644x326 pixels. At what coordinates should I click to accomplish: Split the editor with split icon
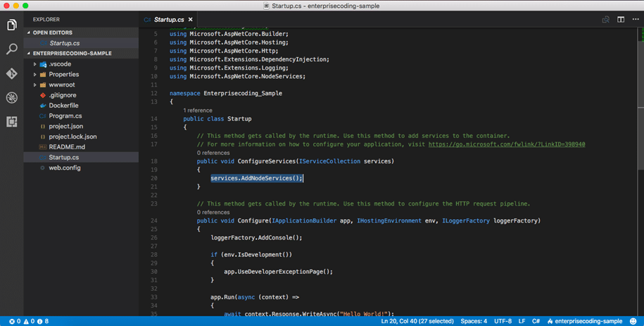coord(621,19)
